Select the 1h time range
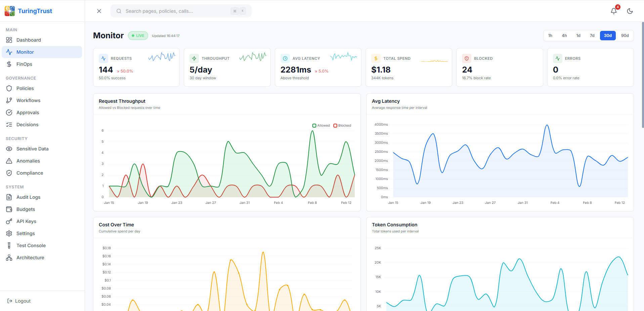644x311 pixels. pyautogui.click(x=550, y=35)
